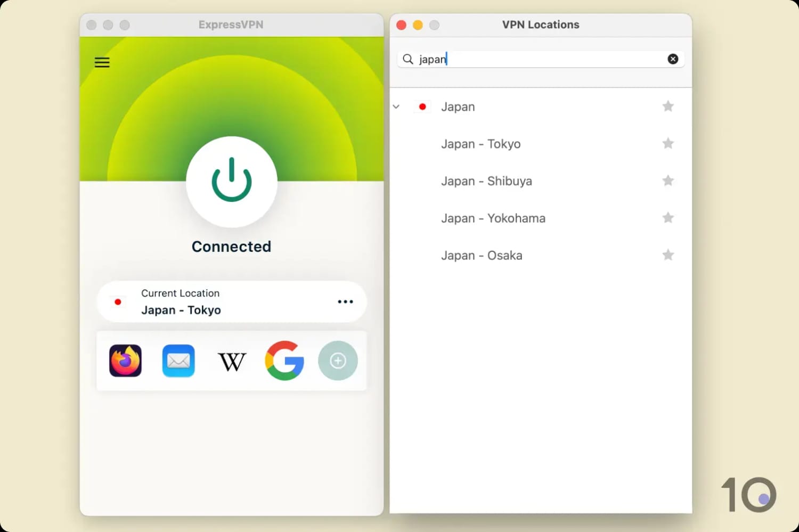The width and height of the screenshot is (799, 532).
Task: Select Japan - Shibuya location
Action: pyautogui.click(x=541, y=181)
